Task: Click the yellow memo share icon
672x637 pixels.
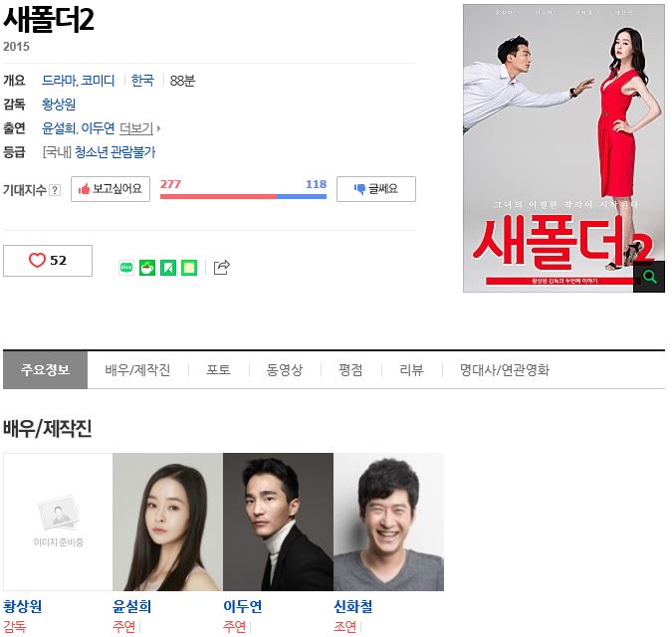Action: 189,268
